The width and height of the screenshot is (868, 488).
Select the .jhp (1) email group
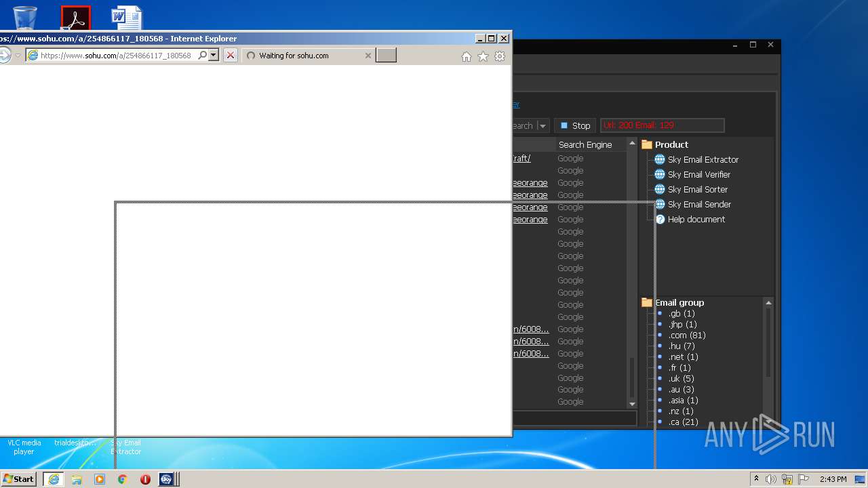click(x=682, y=325)
